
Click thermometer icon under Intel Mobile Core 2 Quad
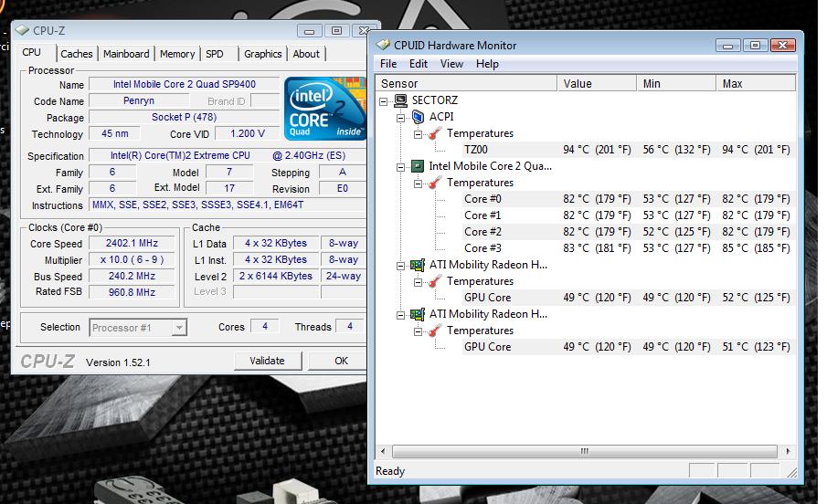(x=435, y=183)
